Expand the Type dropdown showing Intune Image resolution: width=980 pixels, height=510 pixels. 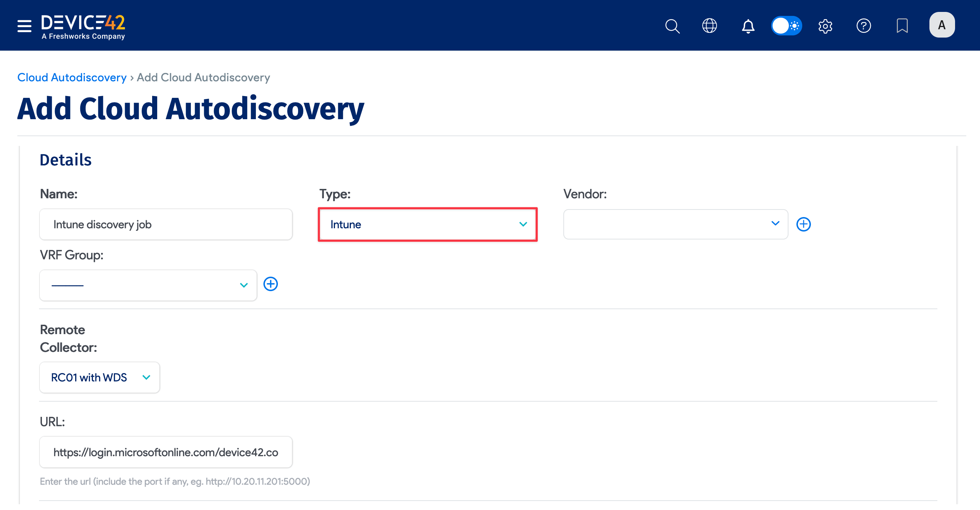tap(427, 224)
